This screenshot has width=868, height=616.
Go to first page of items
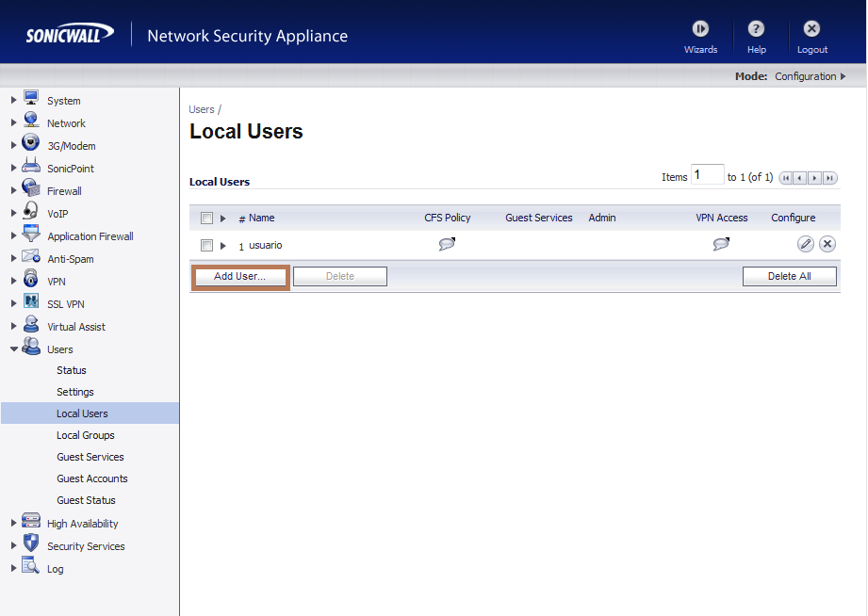[785, 178]
